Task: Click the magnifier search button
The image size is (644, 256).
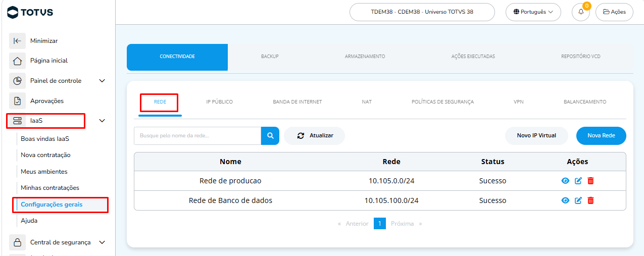Action: pyautogui.click(x=270, y=136)
